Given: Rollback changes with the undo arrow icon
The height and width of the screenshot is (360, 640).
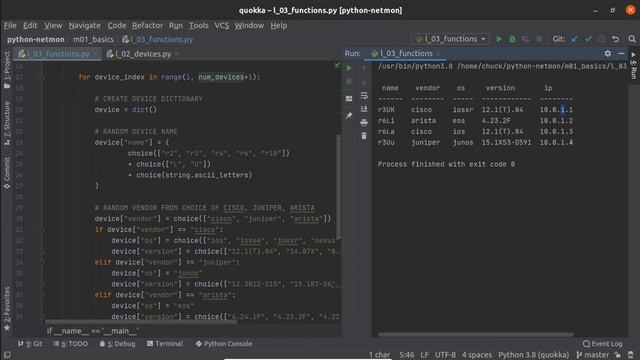Looking at the screenshot, I should [x=615, y=39].
